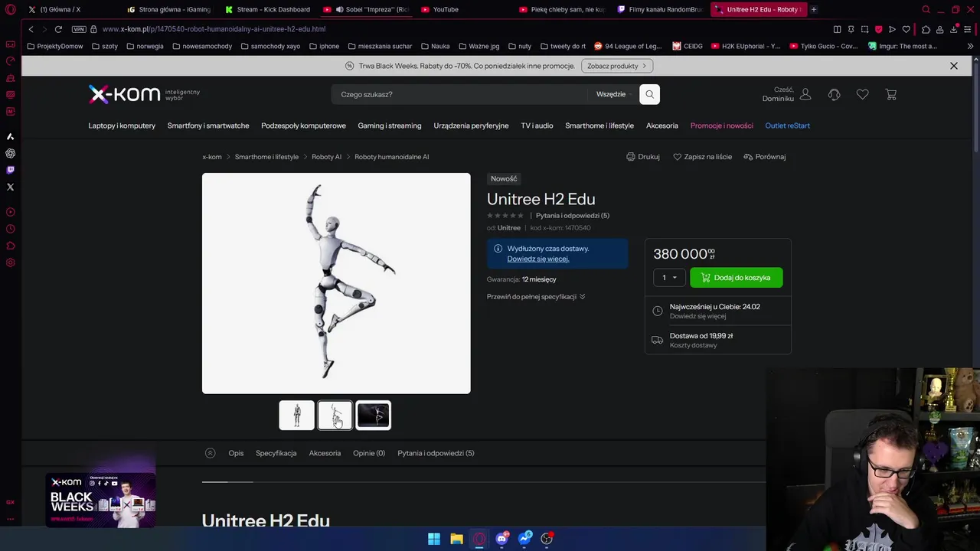Open Messenger from taskbar

point(524,539)
